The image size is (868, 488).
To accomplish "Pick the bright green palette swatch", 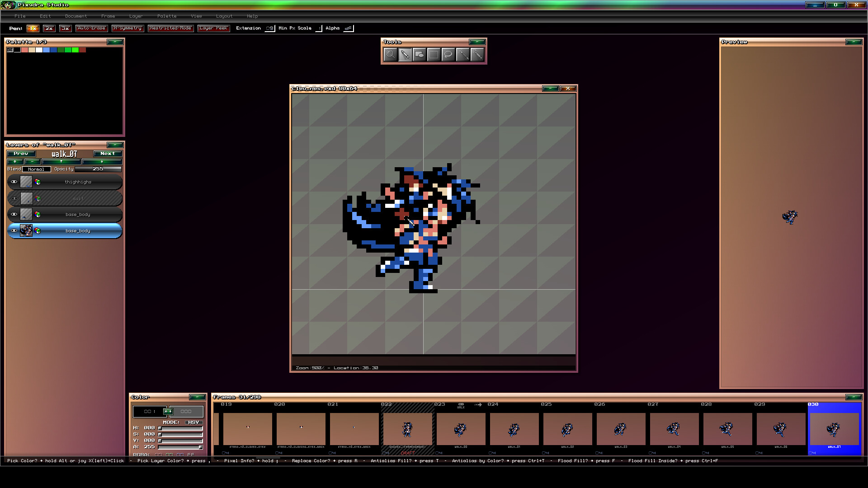I will (x=75, y=50).
